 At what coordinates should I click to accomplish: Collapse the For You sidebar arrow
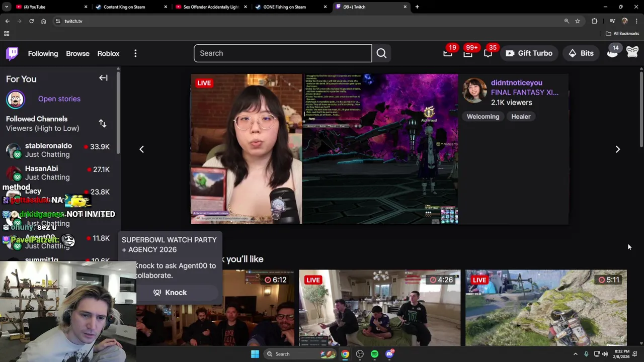point(103,78)
